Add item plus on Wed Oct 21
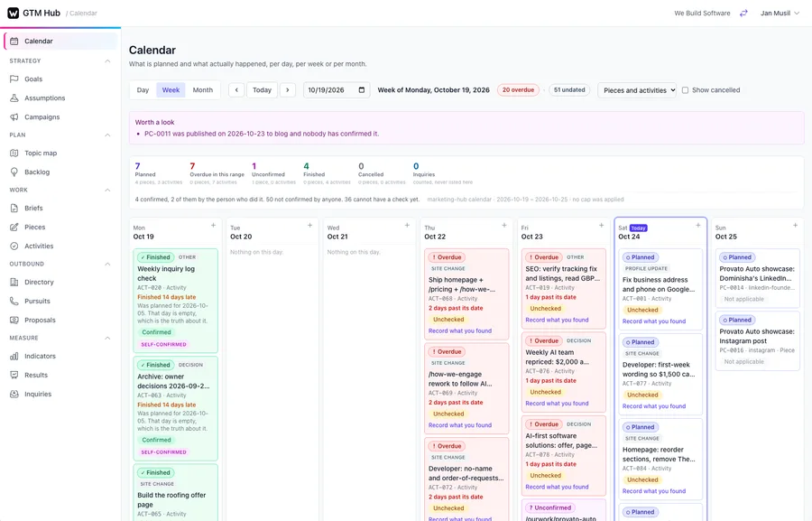 coord(407,225)
